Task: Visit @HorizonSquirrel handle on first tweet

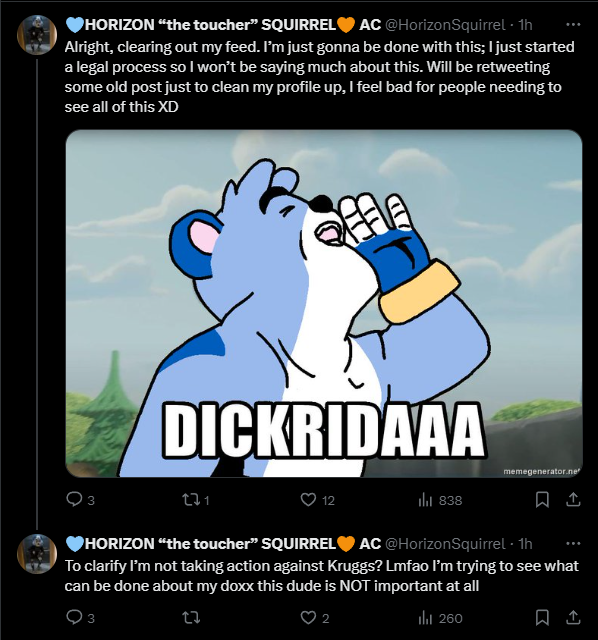Action: coord(445,25)
